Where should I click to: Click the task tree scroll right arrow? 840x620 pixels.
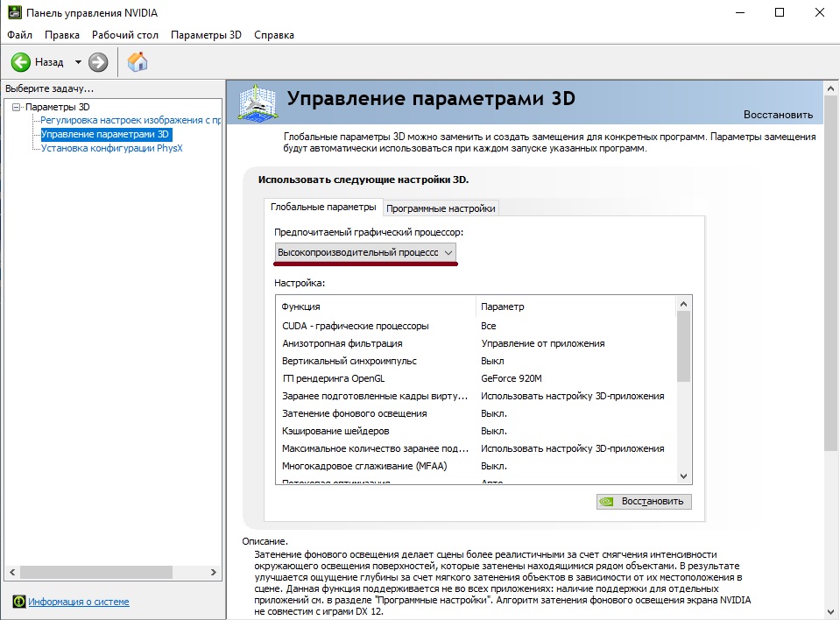click(x=213, y=572)
